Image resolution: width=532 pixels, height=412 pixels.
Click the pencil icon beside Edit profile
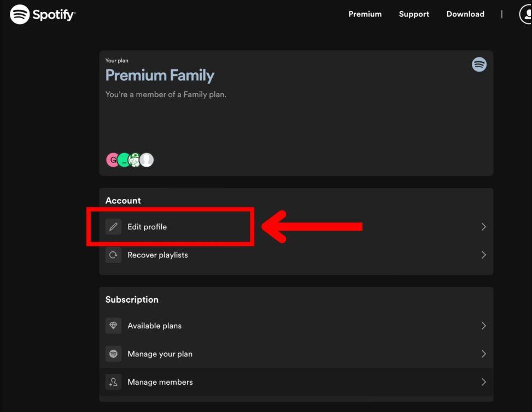[x=113, y=227]
